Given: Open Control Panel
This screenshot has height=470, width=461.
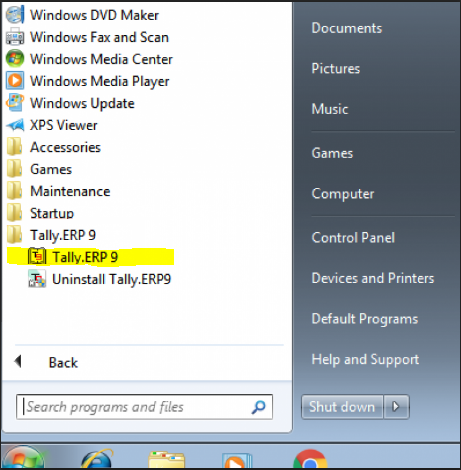Looking at the screenshot, I should [x=353, y=238].
